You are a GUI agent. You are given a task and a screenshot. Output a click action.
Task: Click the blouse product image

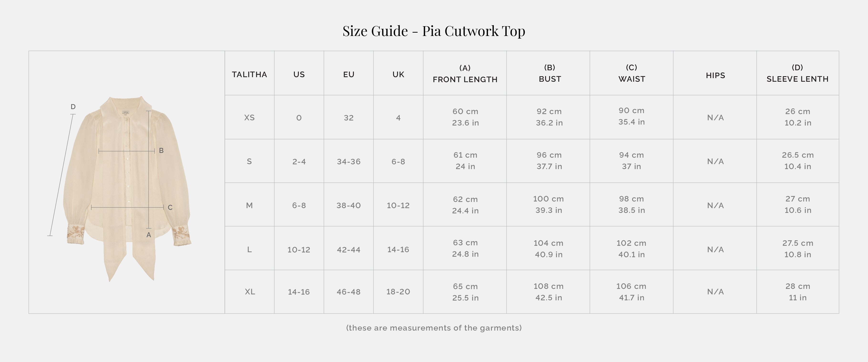click(x=127, y=182)
